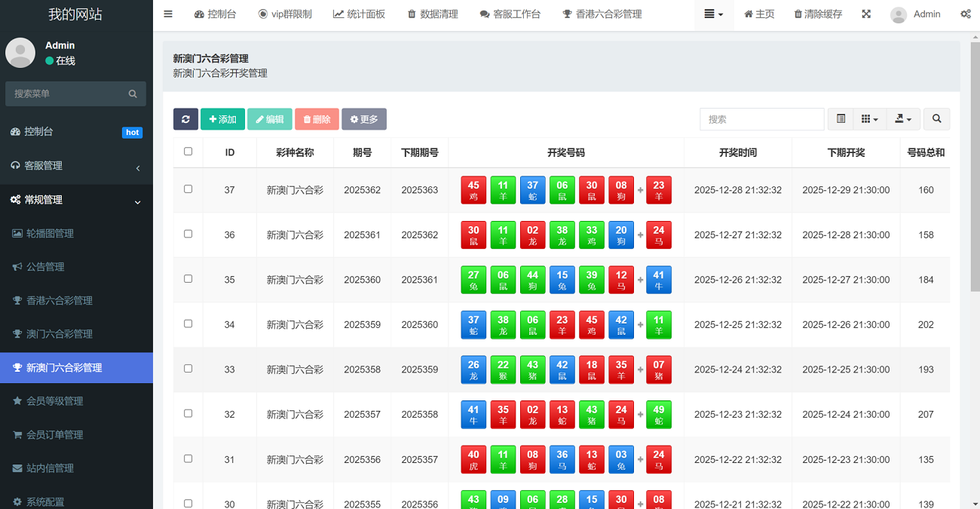
Task: Check the select-all checkbox in table header
Action: click(188, 152)
